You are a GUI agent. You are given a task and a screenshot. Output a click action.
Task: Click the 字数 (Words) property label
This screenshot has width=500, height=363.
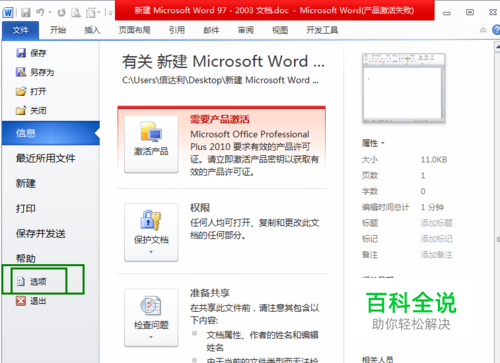tap(370, 191)
